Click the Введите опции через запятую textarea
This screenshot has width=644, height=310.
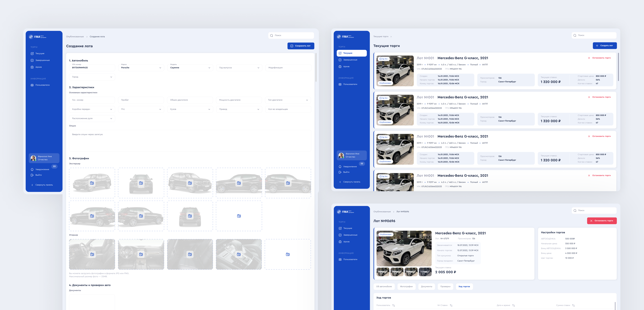click(x=190, y=141)
